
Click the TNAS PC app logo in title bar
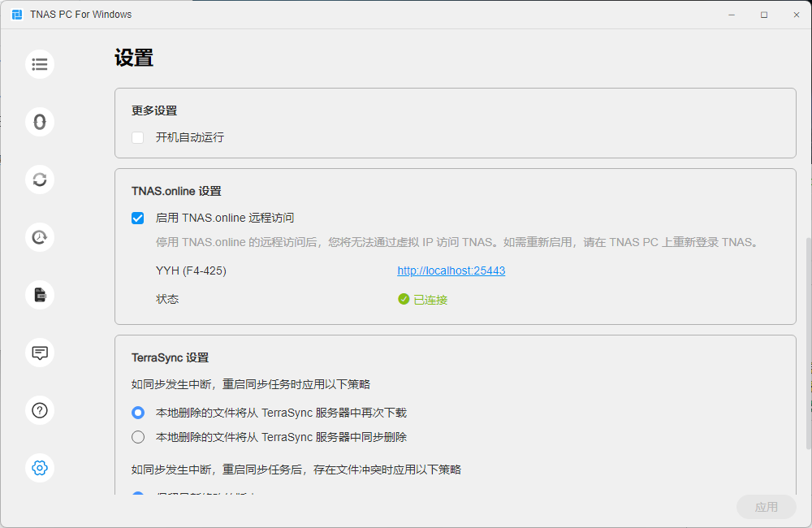17,15
